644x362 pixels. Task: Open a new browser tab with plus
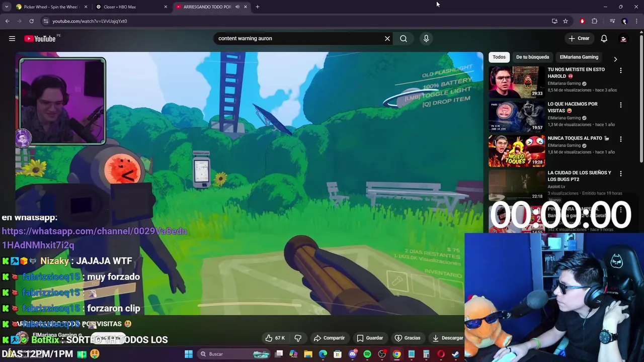point(258,7)
